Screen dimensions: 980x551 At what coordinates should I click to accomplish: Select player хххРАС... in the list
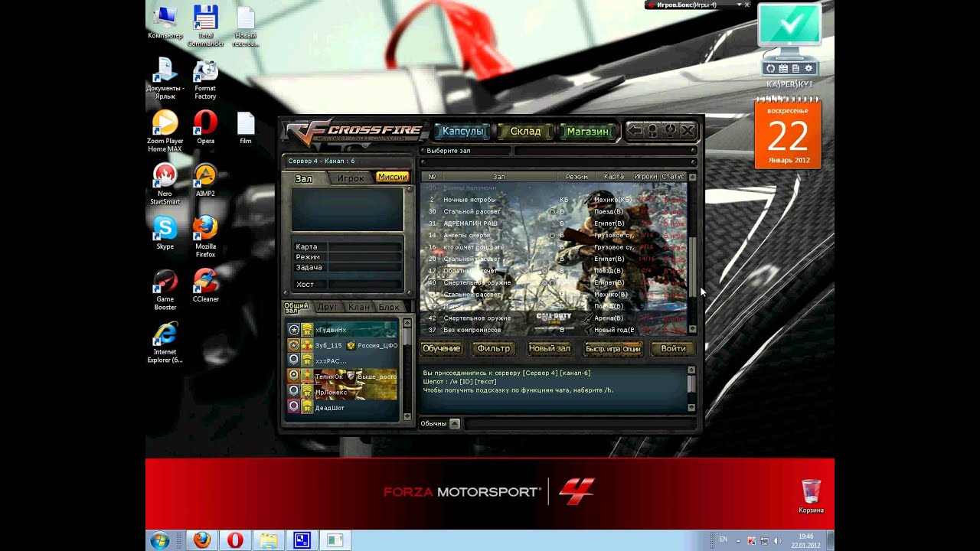(x=342, y=360)
